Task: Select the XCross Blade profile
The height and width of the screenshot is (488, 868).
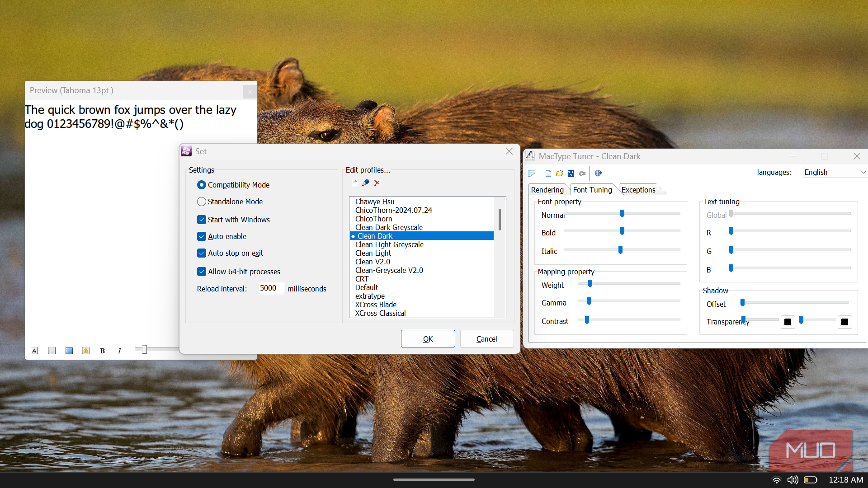Action: 376,305
